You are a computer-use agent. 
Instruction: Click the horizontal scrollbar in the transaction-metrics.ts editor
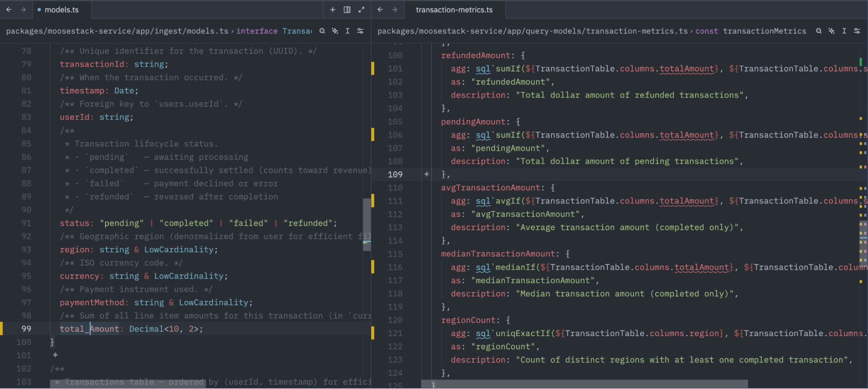(584, 384)
